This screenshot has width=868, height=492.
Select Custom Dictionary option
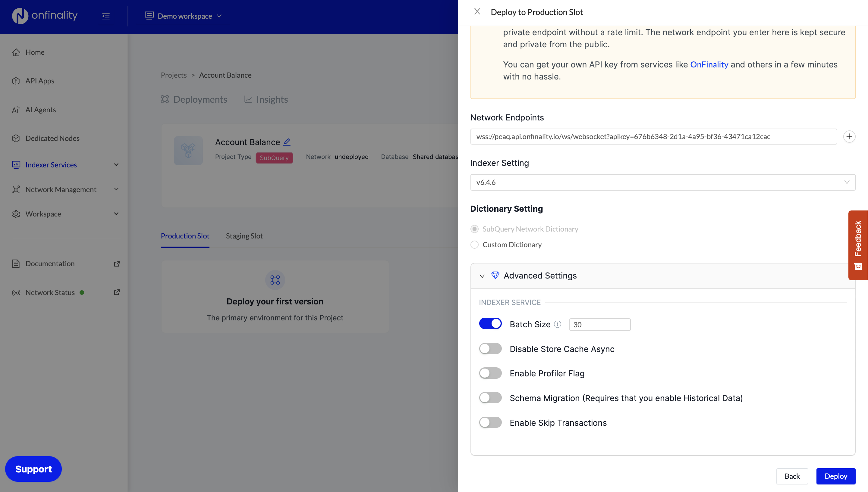(474, 245)
